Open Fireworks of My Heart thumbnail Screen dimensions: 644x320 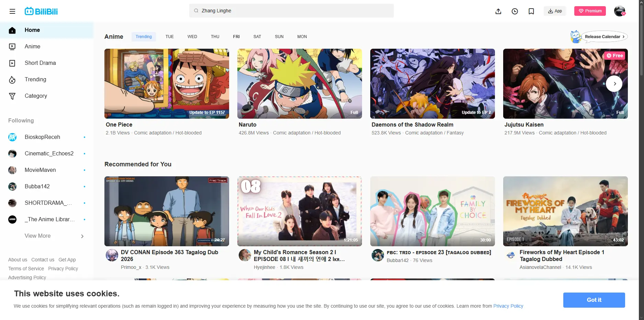click(565, 211)
